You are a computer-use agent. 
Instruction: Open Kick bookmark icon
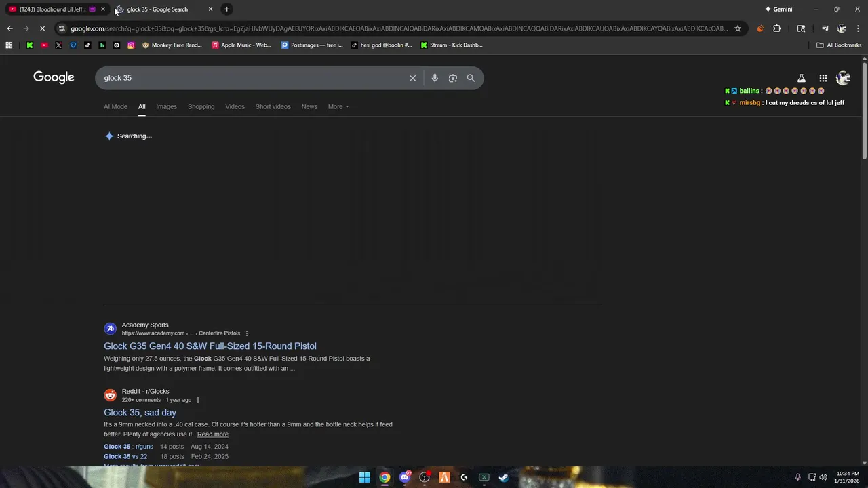pyautogui.click(x=30, y=45)
